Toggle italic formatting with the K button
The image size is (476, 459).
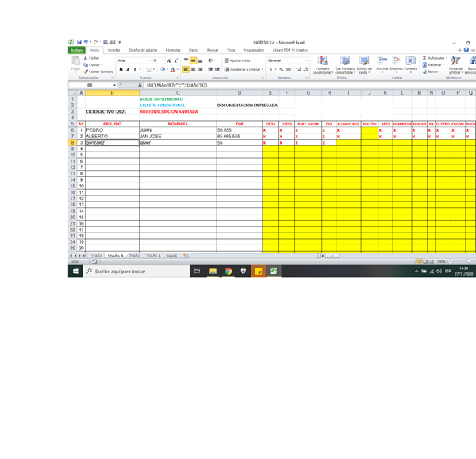tap(128, 70)
